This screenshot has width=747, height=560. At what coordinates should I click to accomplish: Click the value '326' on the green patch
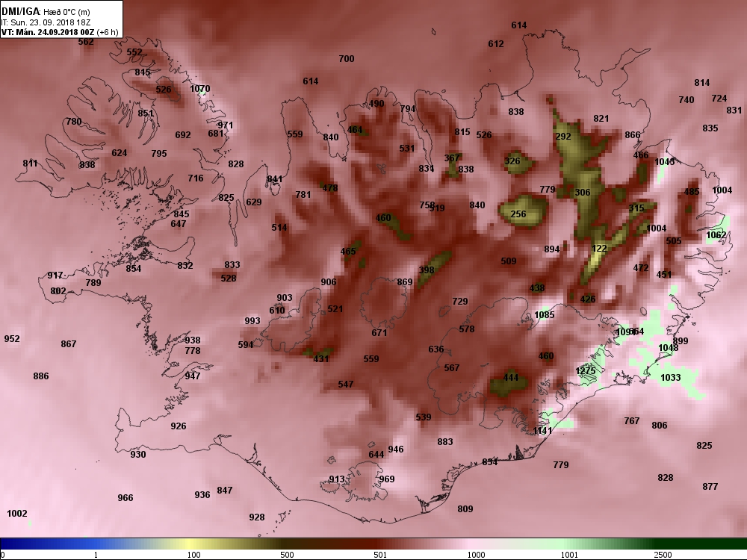click(512, 161)
